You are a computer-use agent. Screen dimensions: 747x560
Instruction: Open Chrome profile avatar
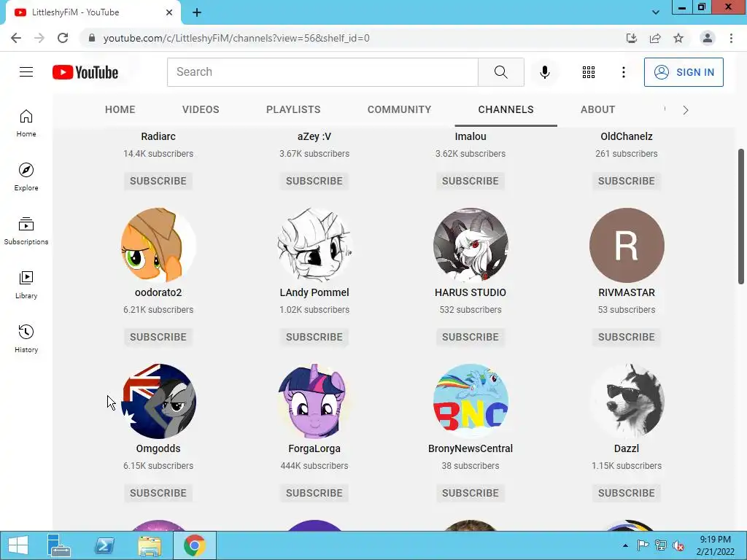(708, 38)
